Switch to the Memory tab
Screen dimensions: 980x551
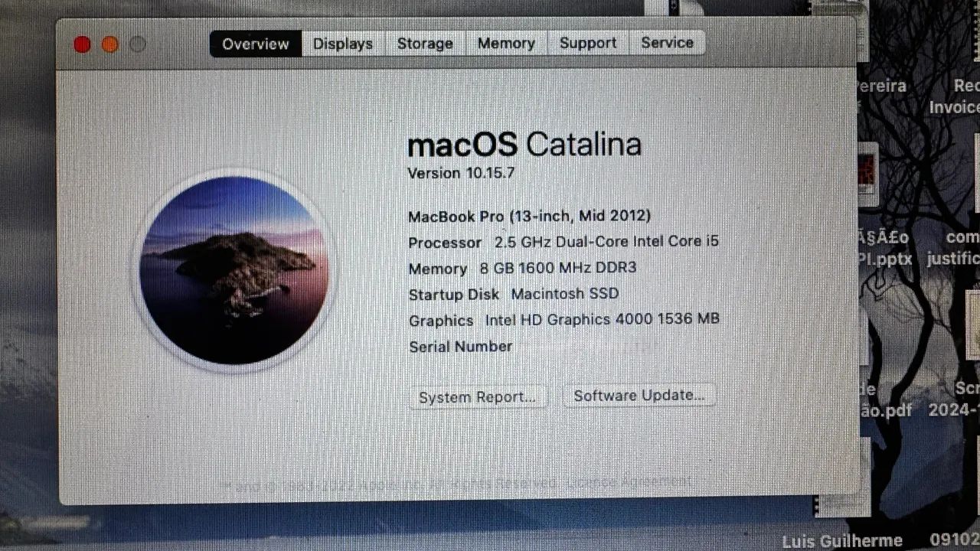(506, 44)
